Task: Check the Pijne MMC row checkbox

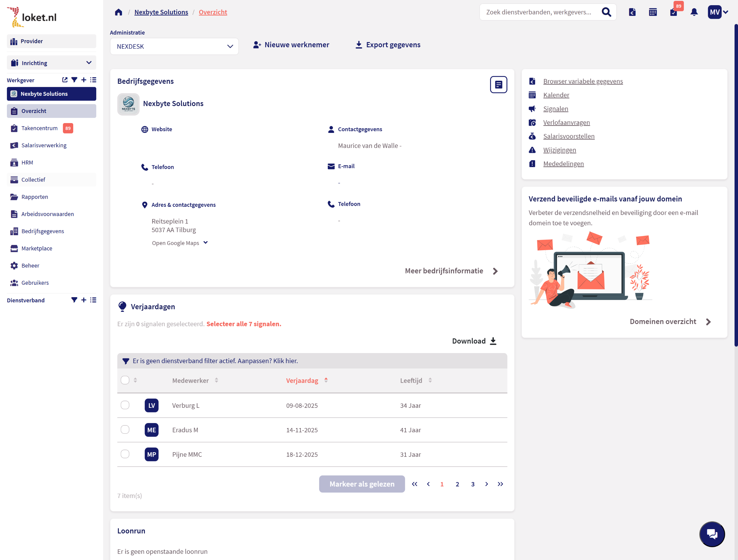Action: (x=125, y=454)
